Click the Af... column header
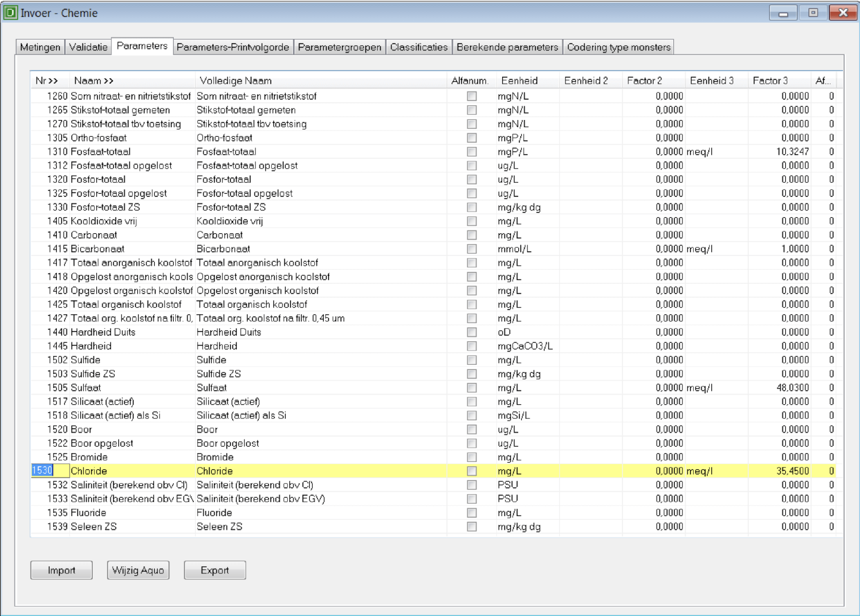Screen dimensions: 860x616 tap(823, 81)
